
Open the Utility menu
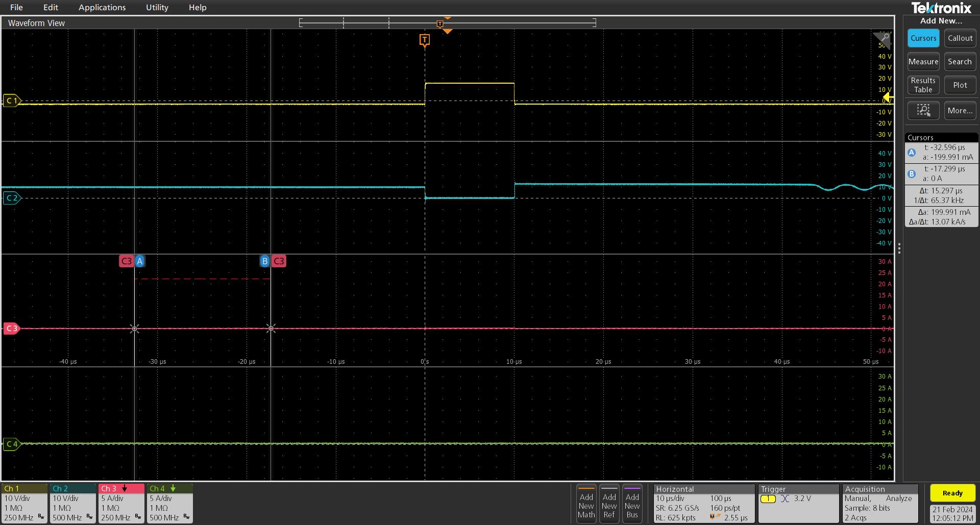click(157, 7)
